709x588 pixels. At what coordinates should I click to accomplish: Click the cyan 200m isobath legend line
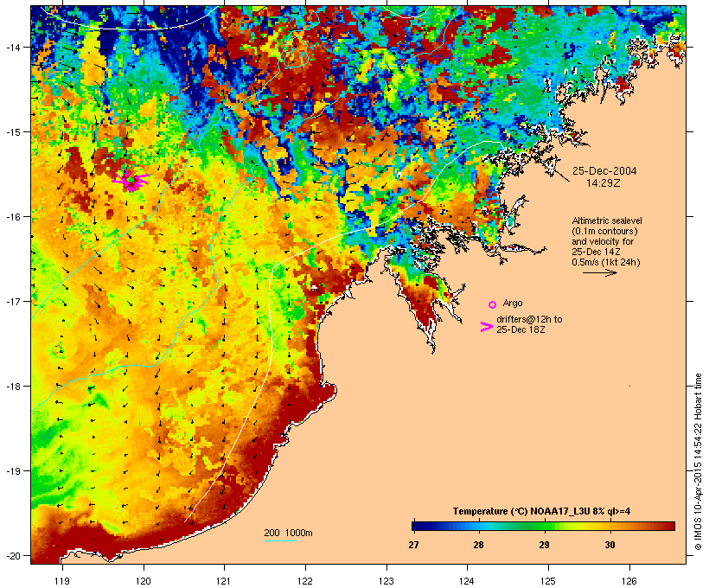[x=280, y=541]
